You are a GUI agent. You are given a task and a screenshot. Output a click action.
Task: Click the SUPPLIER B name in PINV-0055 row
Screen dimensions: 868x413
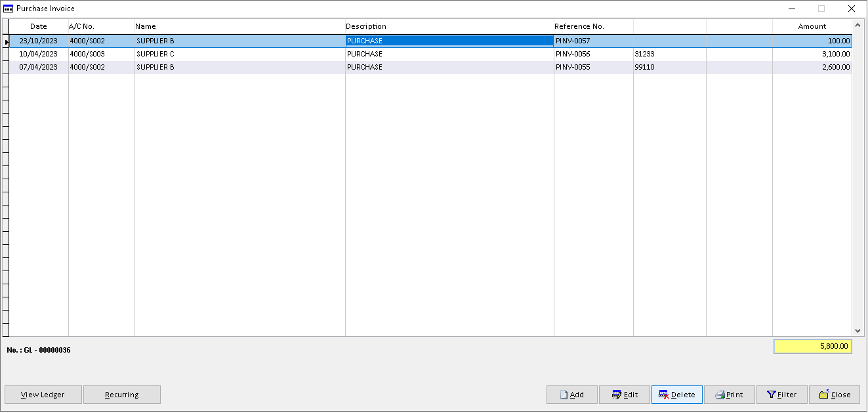coord(240,67)
